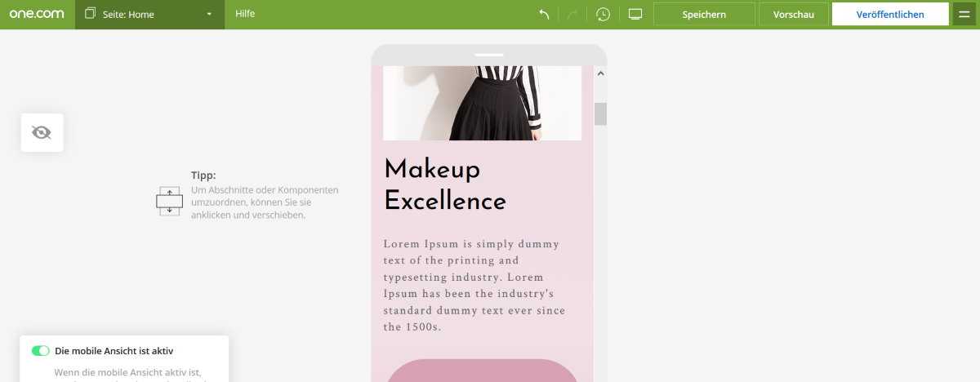Viewport: 980px width, 382px height.
Task: Click the Veröffentlichen button
Action: [x=890, y=15]
